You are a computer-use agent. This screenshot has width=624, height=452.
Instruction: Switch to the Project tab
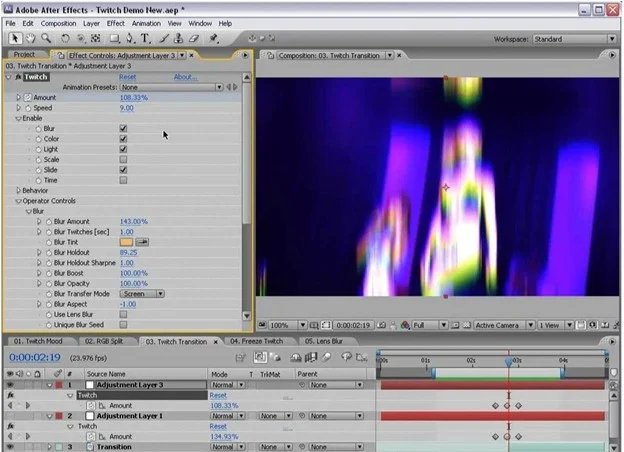pyautogui.click(x=24, y=55)
